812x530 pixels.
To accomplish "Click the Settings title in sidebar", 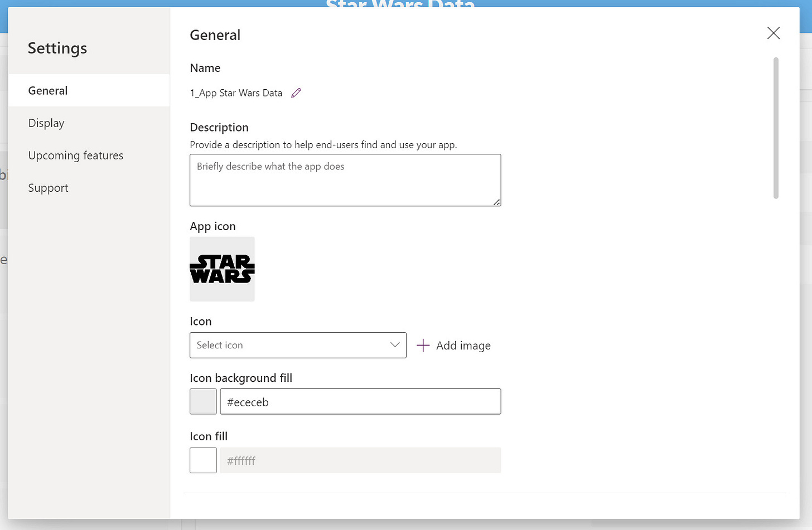I will (x=57, y=48).
